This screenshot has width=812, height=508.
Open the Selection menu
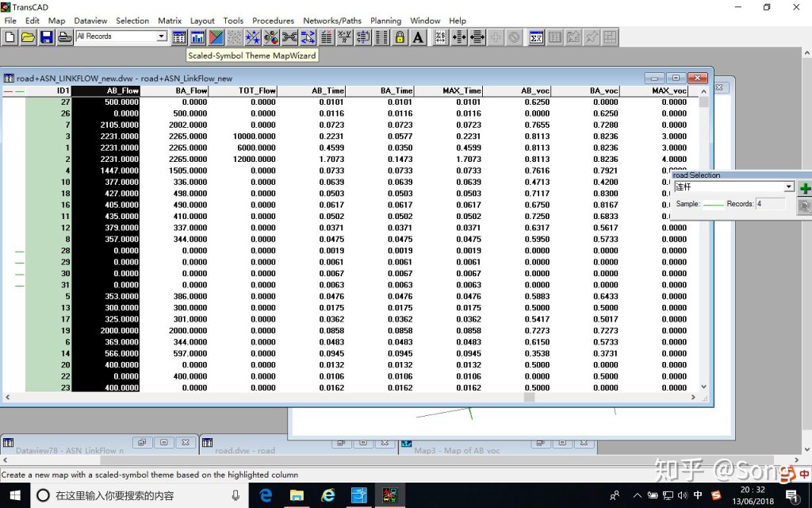(132, 21)
